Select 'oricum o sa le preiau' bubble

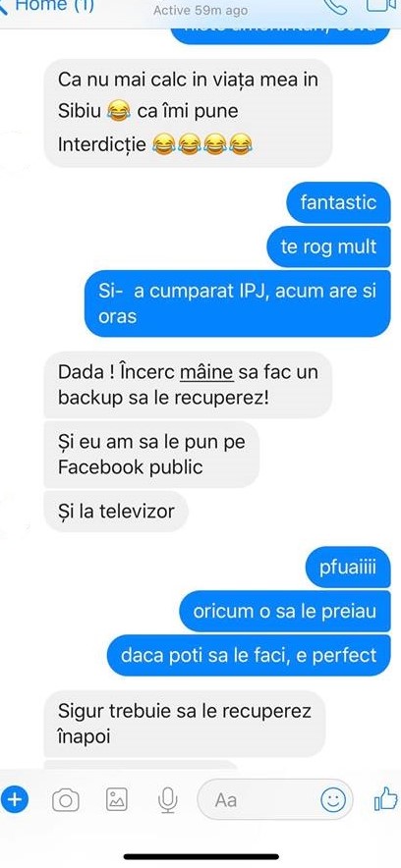coord(285,612)
